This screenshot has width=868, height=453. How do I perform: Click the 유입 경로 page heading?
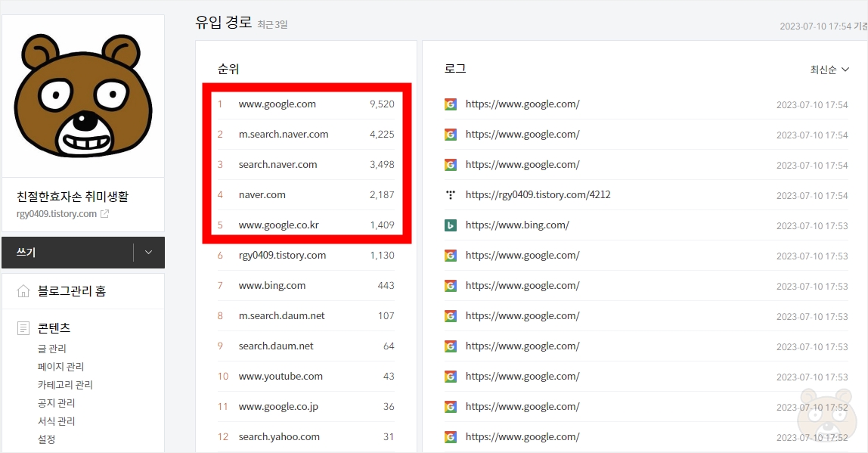point(223,22)
